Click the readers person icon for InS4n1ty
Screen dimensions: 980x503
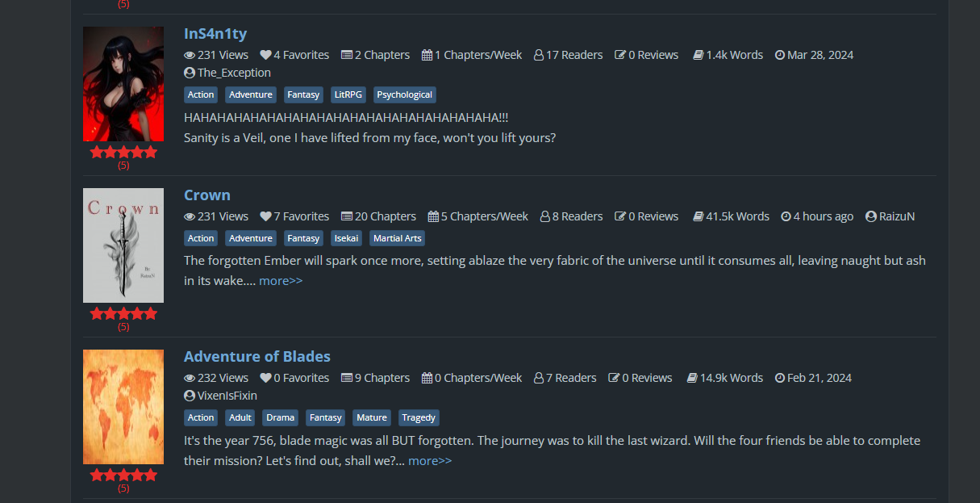pos(539,55)
